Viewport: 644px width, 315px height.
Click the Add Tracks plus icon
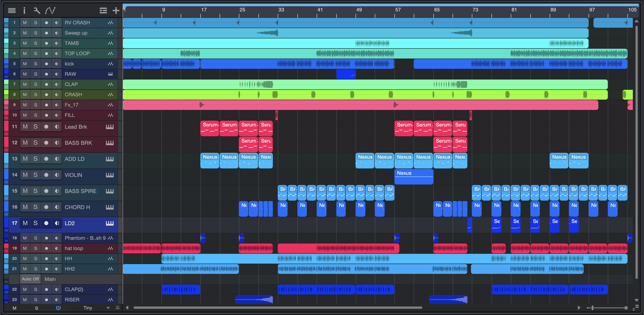coord(116,10)
